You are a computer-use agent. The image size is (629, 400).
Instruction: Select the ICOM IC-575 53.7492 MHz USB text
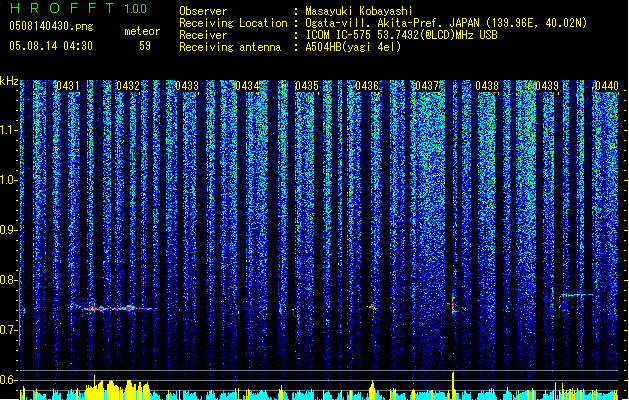click(401, 35)
